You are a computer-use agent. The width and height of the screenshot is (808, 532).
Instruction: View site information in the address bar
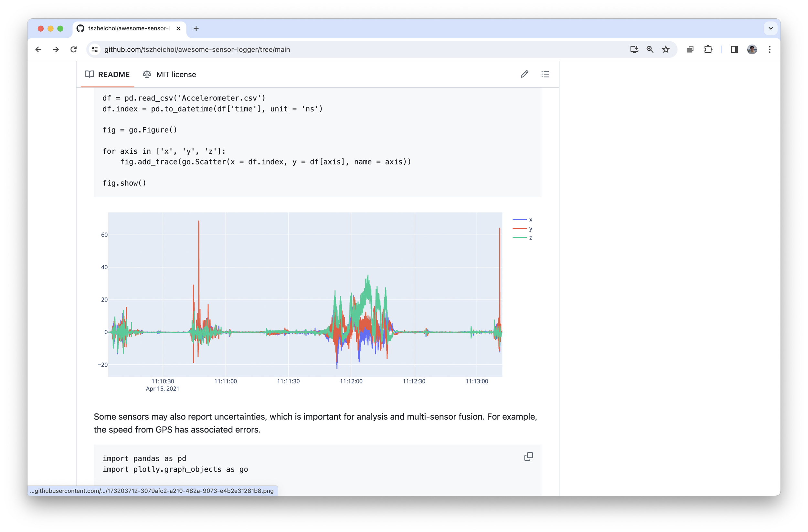pos(95,49)
